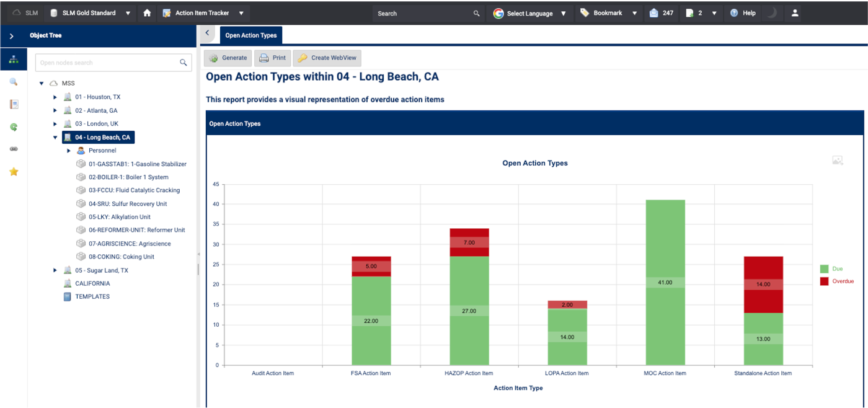The height and width of the screenshot is (408, 868).
Task: Click the home icon in top bar
Action: [x=147, y=13]
